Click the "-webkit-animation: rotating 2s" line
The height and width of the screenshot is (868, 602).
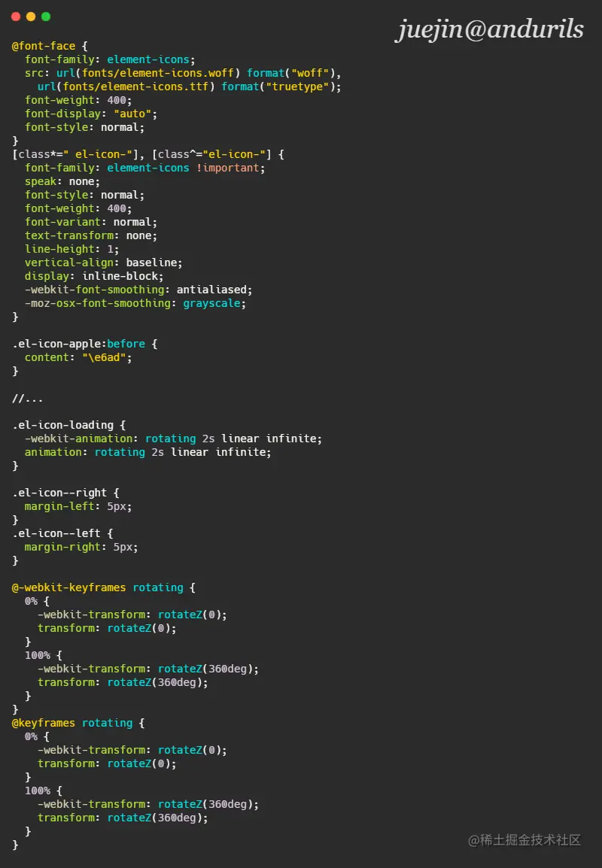(173, 439)
